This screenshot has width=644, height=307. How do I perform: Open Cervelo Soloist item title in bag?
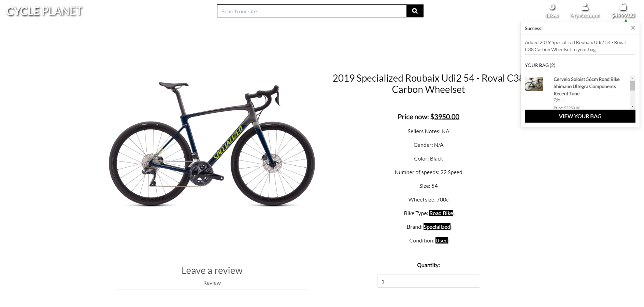point(586,86)
